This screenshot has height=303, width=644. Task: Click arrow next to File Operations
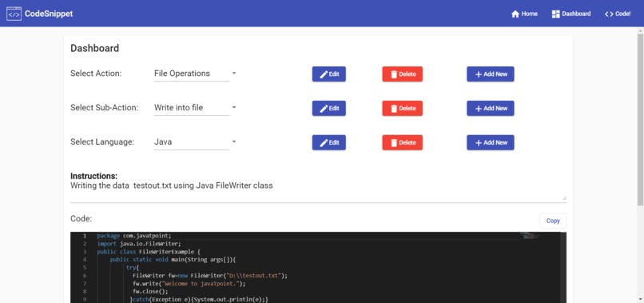pos(233,74)
